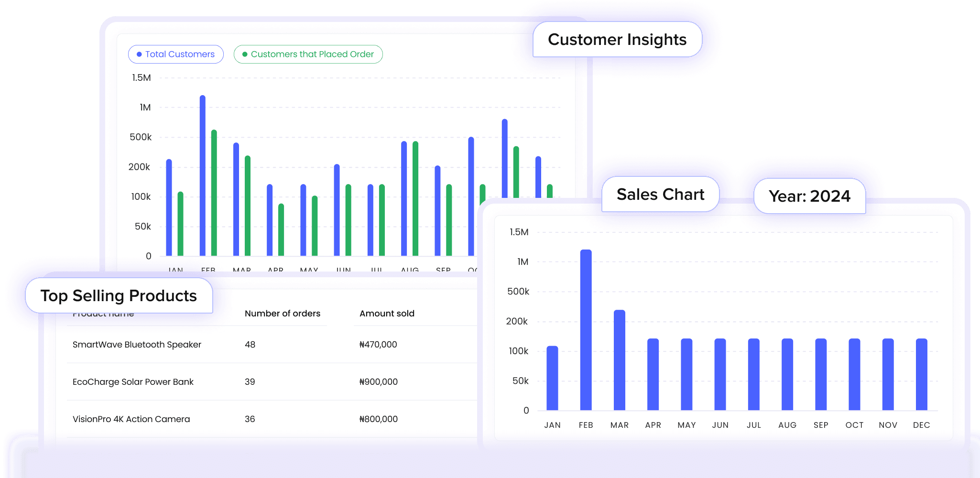The height and width of the screenshot is (478, 980).
Task: Select the DEC bar in Sales Chart
Action: point(921,374)
